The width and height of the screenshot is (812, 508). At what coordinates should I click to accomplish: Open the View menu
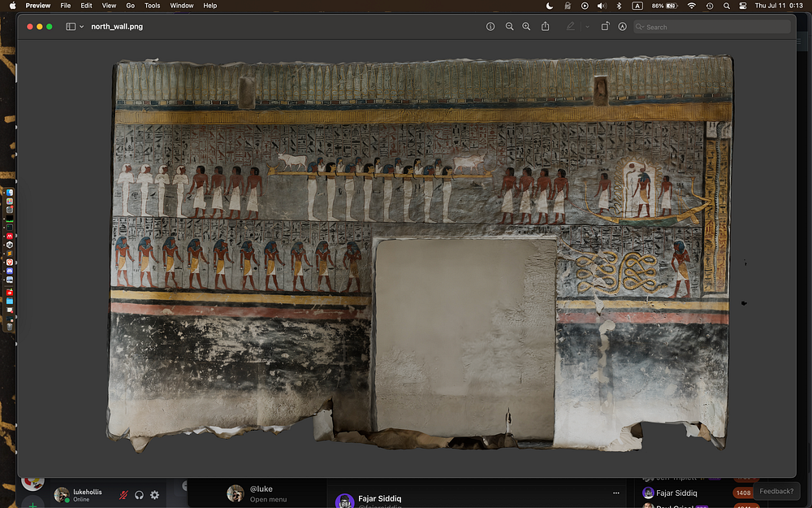108,6
